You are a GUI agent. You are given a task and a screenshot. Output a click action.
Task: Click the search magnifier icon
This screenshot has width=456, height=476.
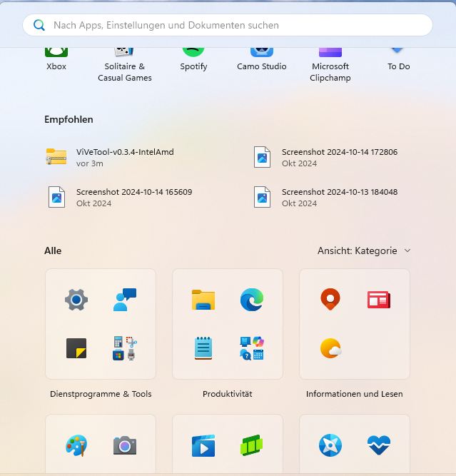(39, 25)
